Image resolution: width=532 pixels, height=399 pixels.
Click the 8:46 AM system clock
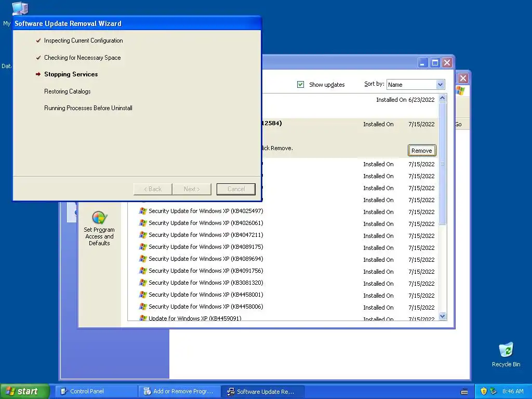513,391
